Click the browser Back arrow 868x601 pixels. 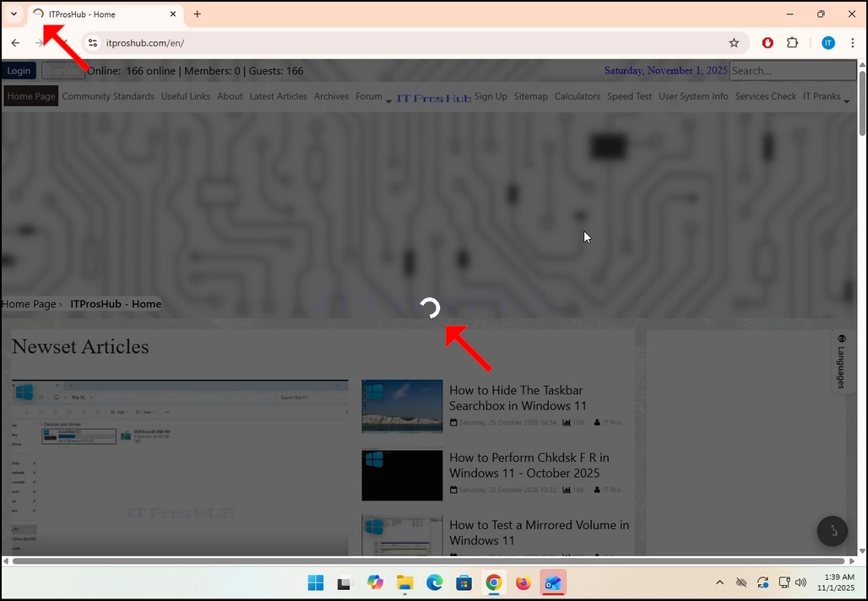click(15, 42)
